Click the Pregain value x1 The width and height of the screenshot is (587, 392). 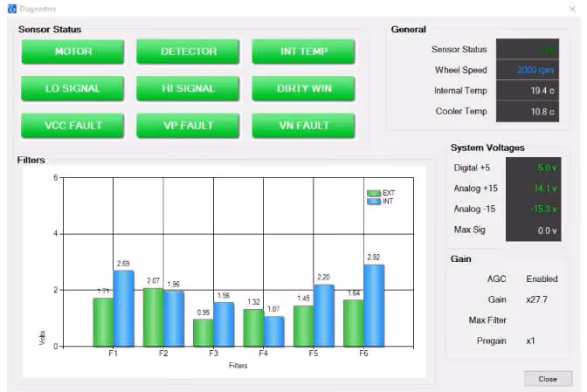point(530,340)
